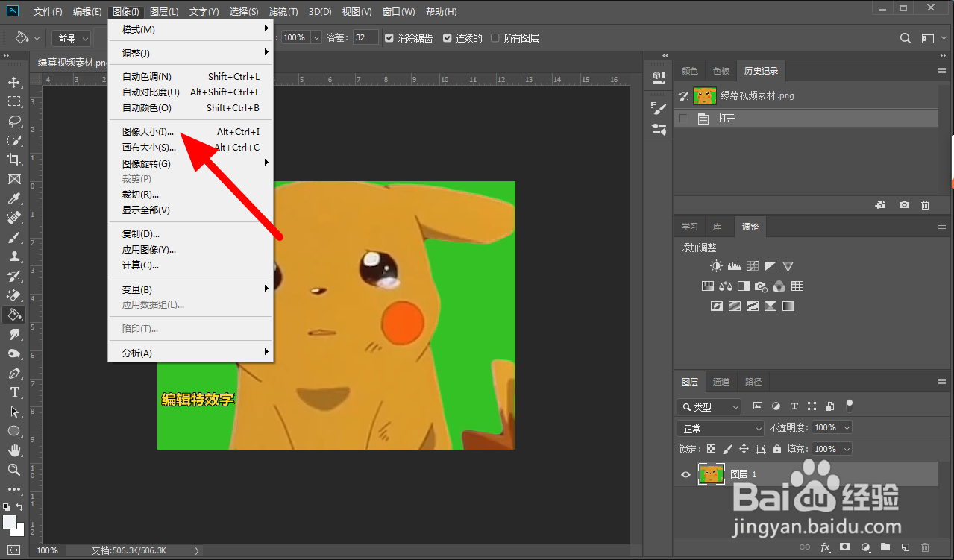Image resolution: width=954 pixels, height=560 pixels.
Task: Select the Rectangular Marquee tool
Action: pyautogui.click(x=14, y=101)
